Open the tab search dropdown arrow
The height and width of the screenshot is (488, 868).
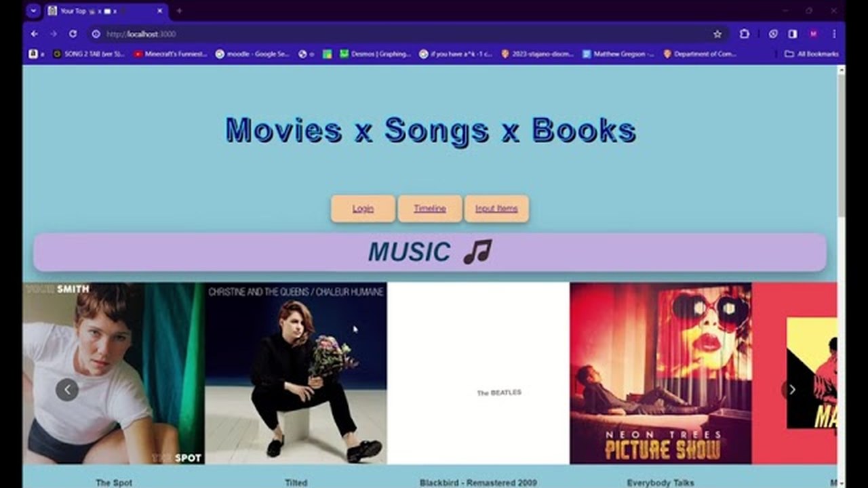[33, 11]
